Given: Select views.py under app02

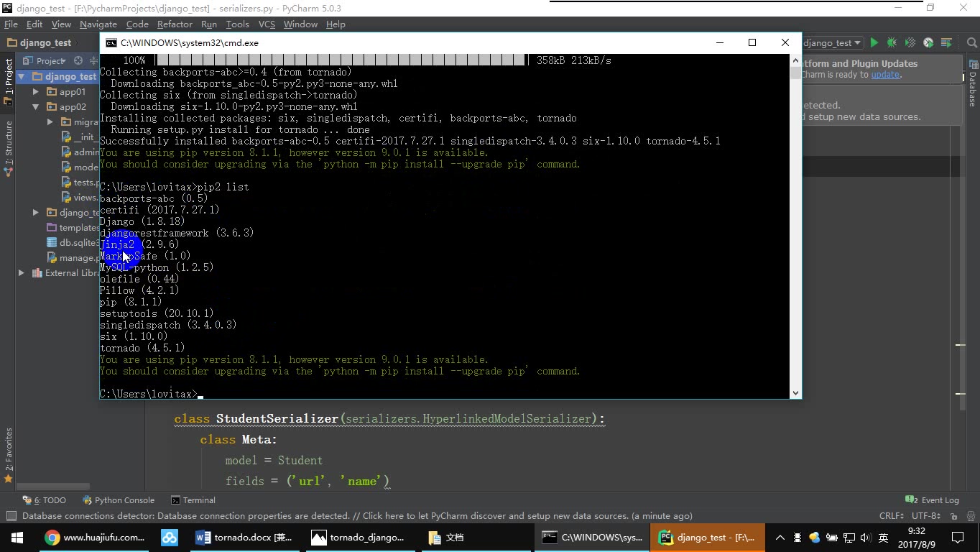Looking at the screenshot, I should [x=80, y=197].
